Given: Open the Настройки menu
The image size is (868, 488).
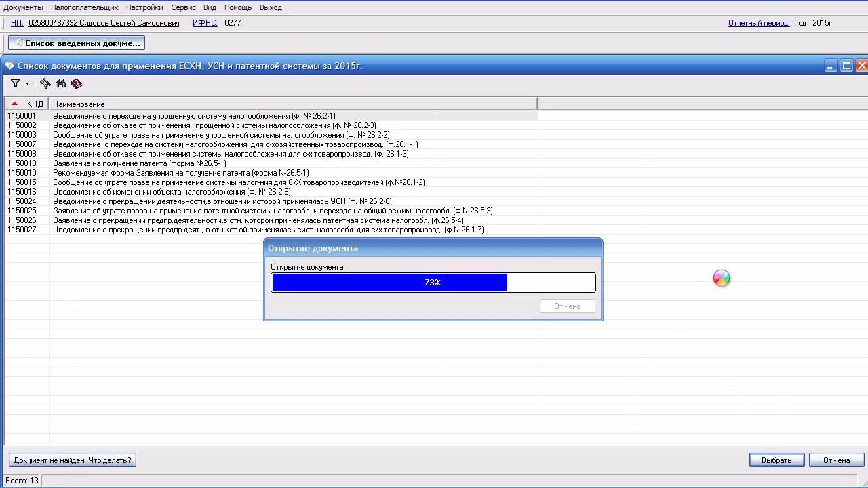Looking at the screenshot, I should click(x=144, y=7).
